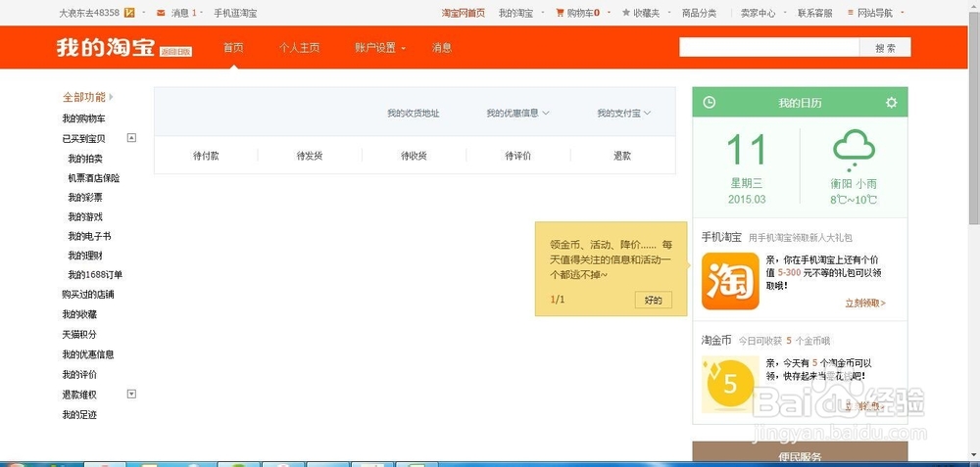Open 商品分类 in the top bar
The width and height of the screenshot is (980, 467).
[x=700, y=13]
